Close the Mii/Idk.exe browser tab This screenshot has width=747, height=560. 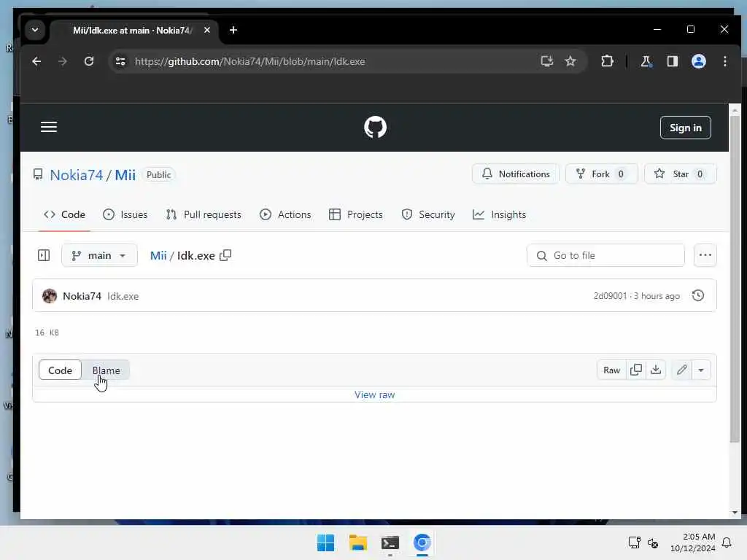tap(206, 30)
